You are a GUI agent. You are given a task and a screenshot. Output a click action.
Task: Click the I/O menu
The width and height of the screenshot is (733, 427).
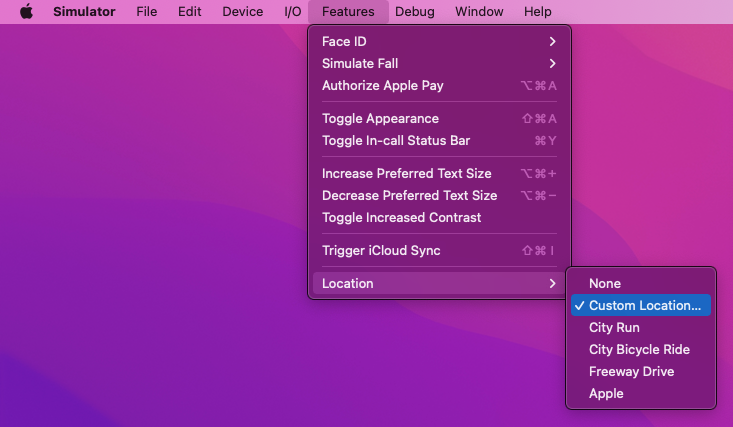coord(293,12)
